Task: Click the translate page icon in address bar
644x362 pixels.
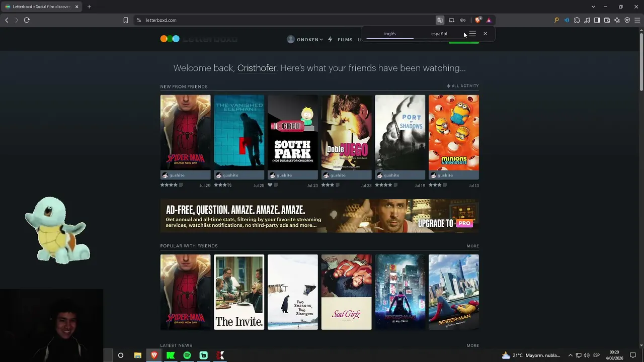Action: click(x=440, y=20)
